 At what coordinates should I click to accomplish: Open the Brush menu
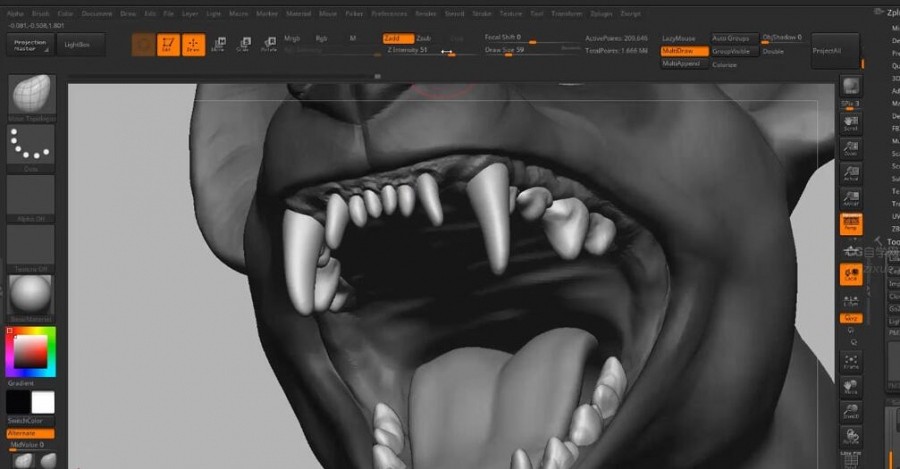(41, 14)
